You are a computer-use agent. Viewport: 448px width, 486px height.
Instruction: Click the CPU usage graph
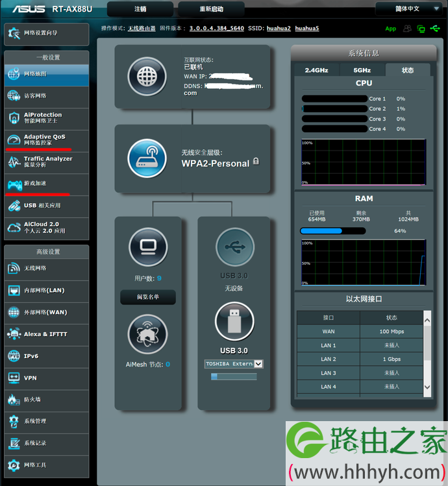(x=364, y=162)
